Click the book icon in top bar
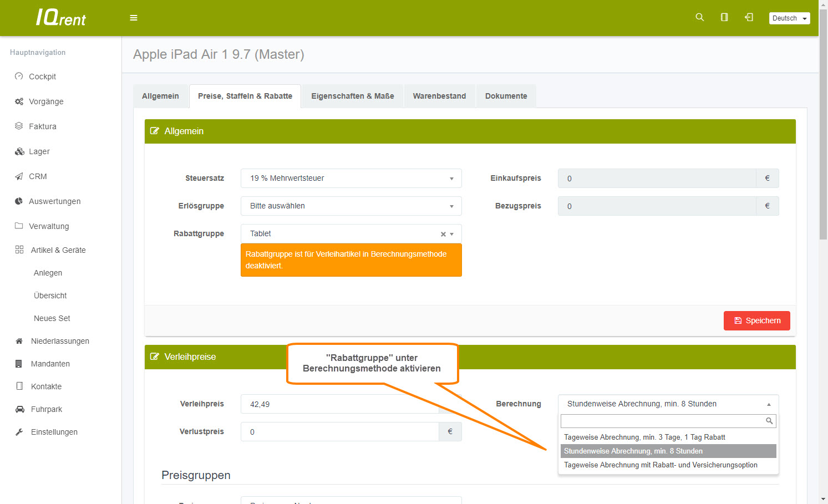This screenshot has width=828, height=504. coord(724,18)
